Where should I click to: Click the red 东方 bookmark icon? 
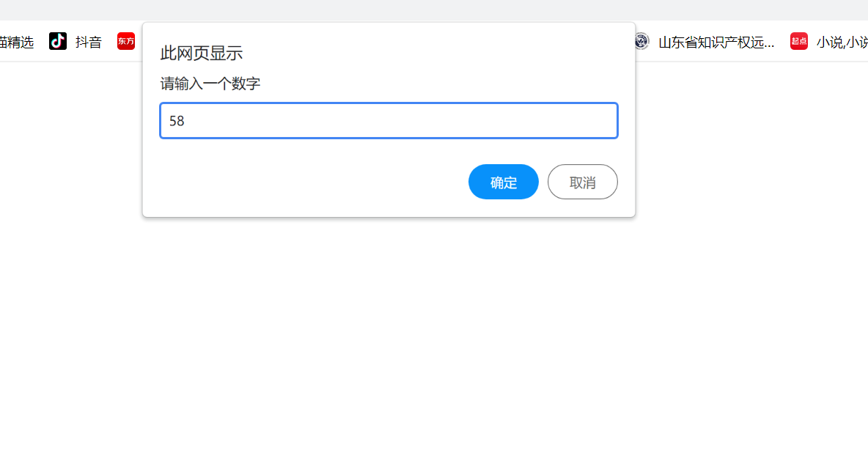(x=126, y=42)
